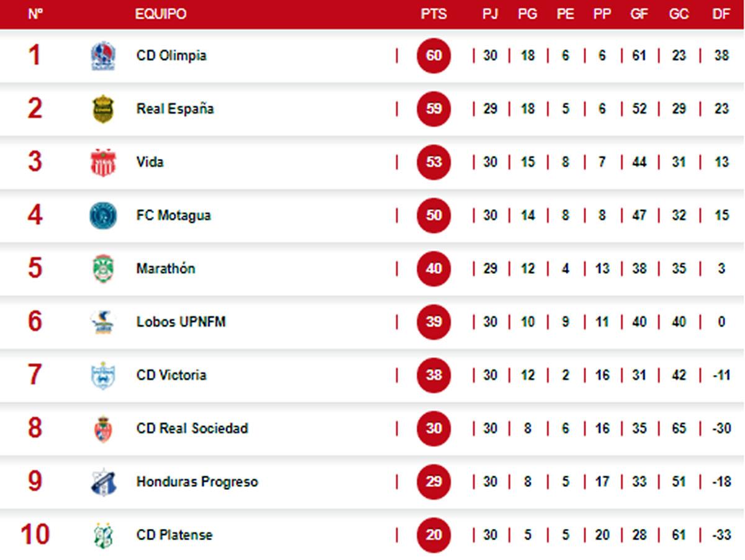
Task: Click the Real España team crest
Action: [103, 109]
